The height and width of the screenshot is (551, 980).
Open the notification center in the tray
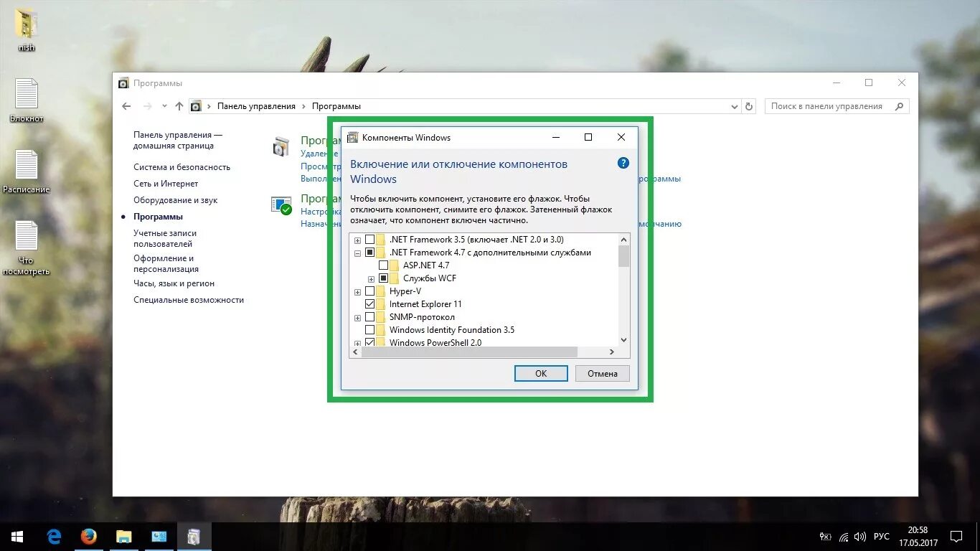956,537
